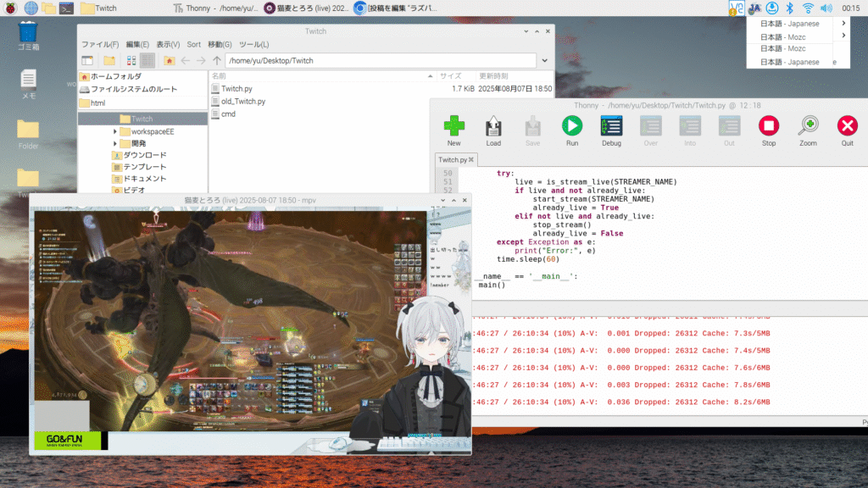This screenshot has height=488, width=868.
Task: Click the software updates tray icon
Action: (772, 8)
